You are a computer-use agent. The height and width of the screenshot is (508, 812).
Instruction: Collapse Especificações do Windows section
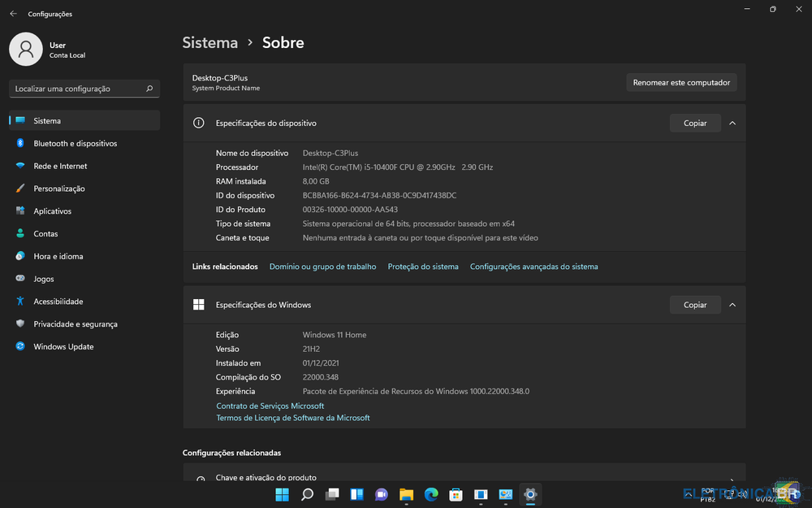732,305
